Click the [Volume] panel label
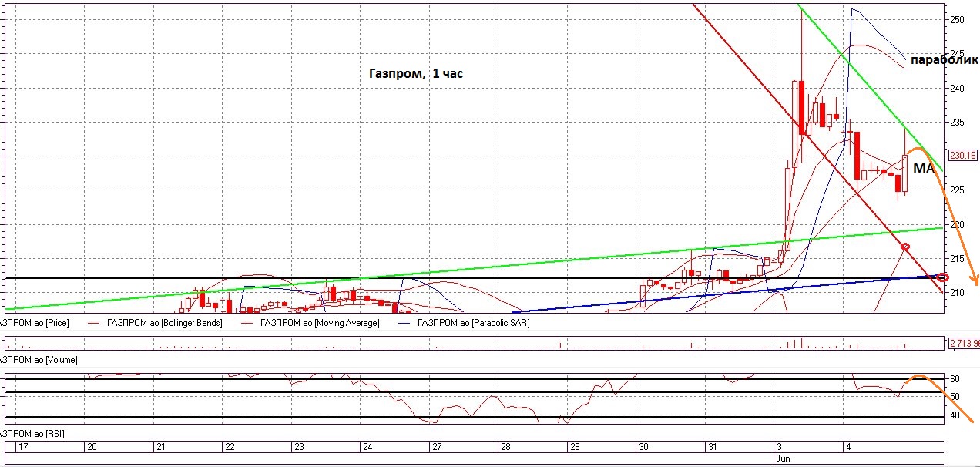980x467 pixels. point(39,360)
